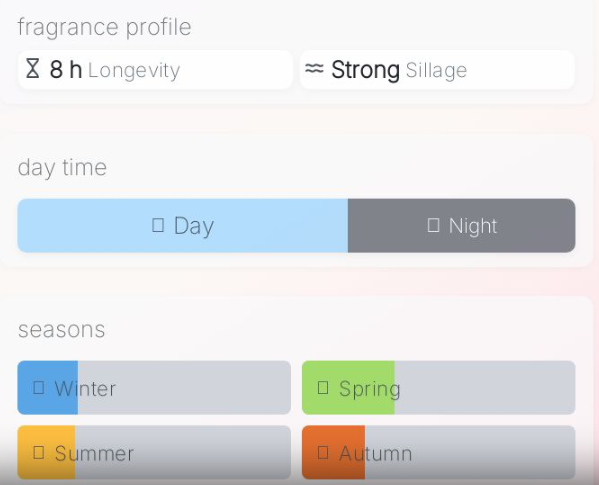
Task: Select the gray Night segment
Action: 461,225
